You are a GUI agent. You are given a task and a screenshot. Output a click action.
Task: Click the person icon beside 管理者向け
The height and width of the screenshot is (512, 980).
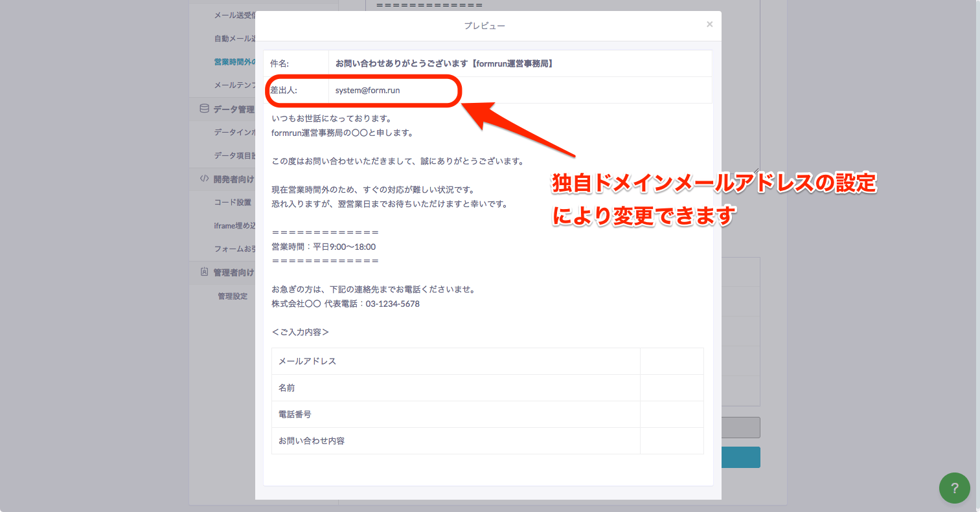(x=203, y=272)
